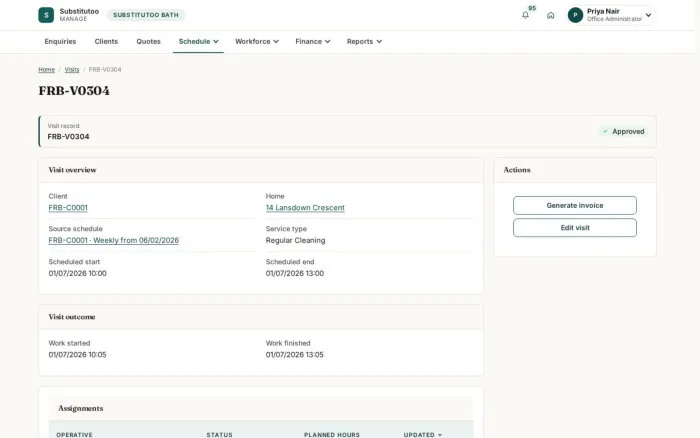The width and height of the screenshot is (700, 438).
Task: Click the Assignments section heading
Action: (80, 408)
